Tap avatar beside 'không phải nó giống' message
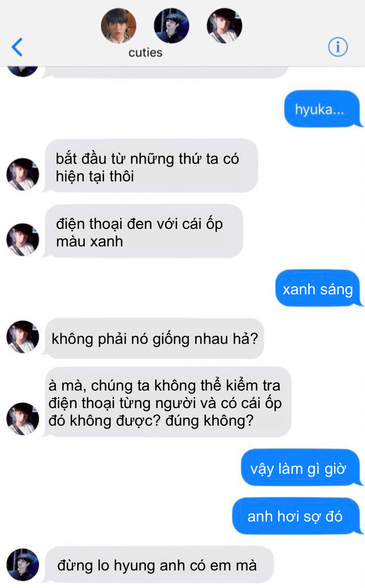This screenshot has width=365, height=588. tap(23, 337)
